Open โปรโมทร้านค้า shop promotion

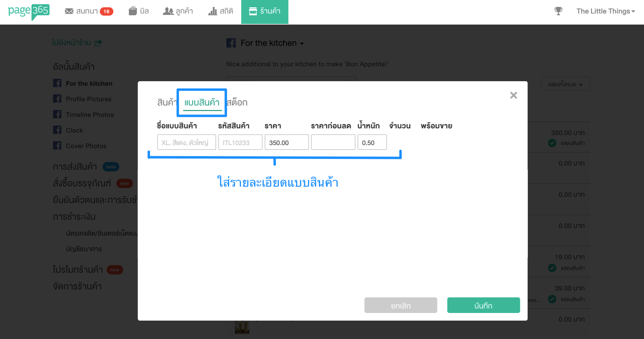click(78, 269)
